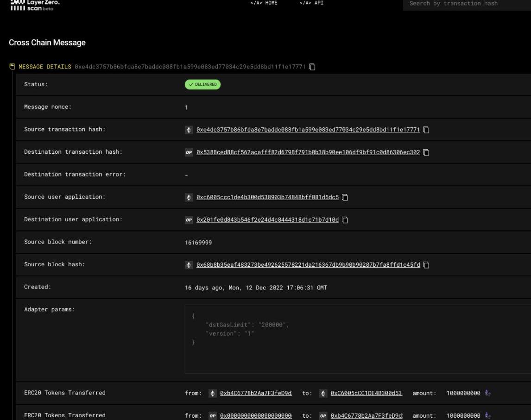Screen dimensions: 531x420
Task: Open source user application link 0xc6005ccc
Action: (267, 197)
